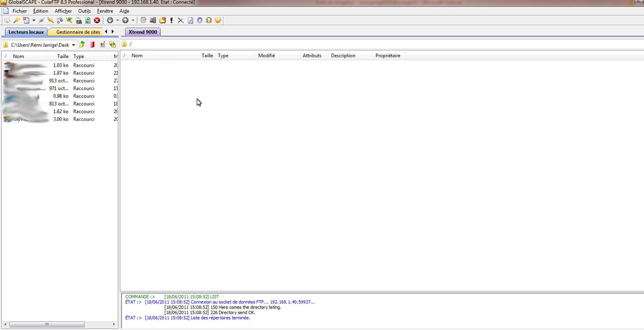Click the Delete X icon in toolbar
Viewport: 644px width, 330px height.
[180, 20]
